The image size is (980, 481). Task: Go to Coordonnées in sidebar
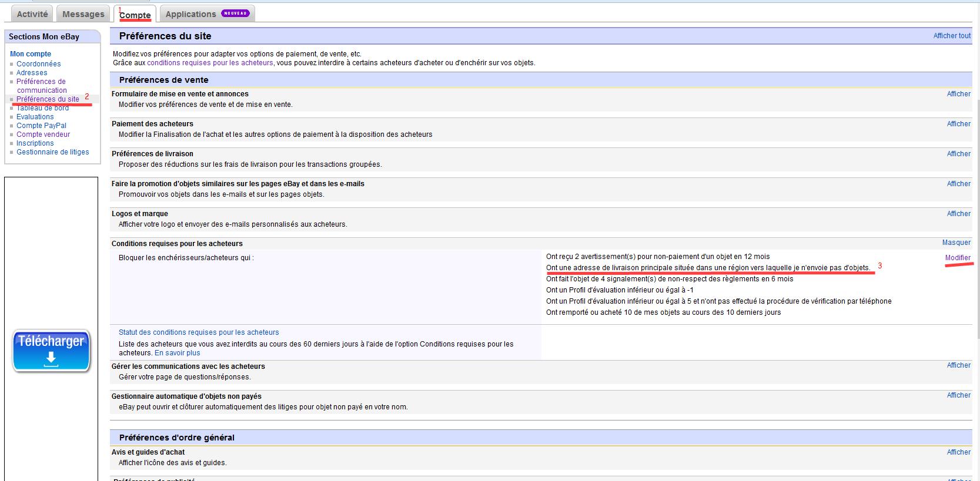pyautogui.click(x=38, y=64)
